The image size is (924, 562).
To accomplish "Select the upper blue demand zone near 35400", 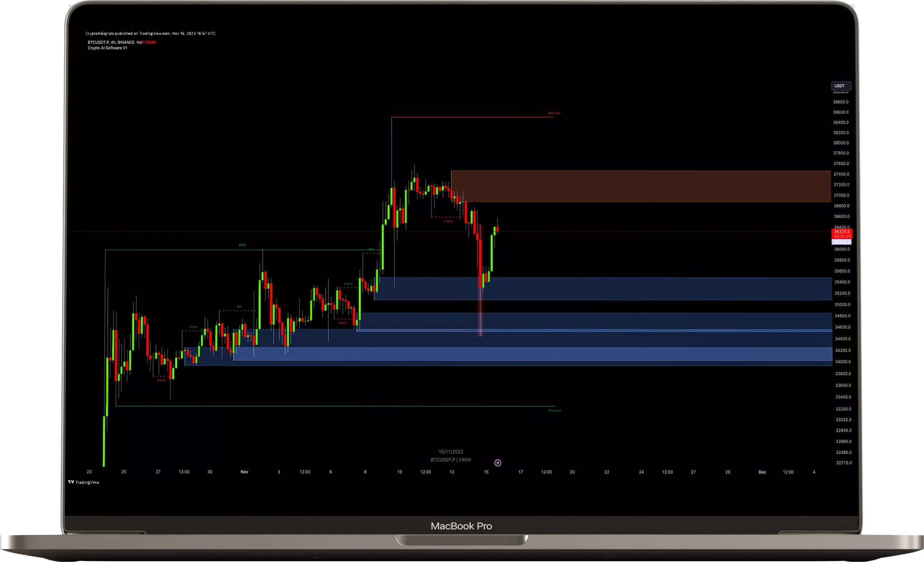I will tap(638, 289).
